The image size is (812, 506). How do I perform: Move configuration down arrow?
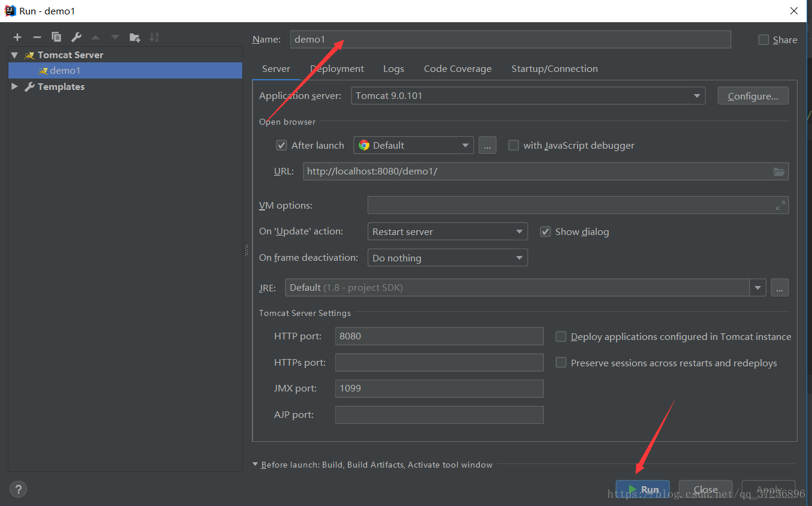[115, 37]
